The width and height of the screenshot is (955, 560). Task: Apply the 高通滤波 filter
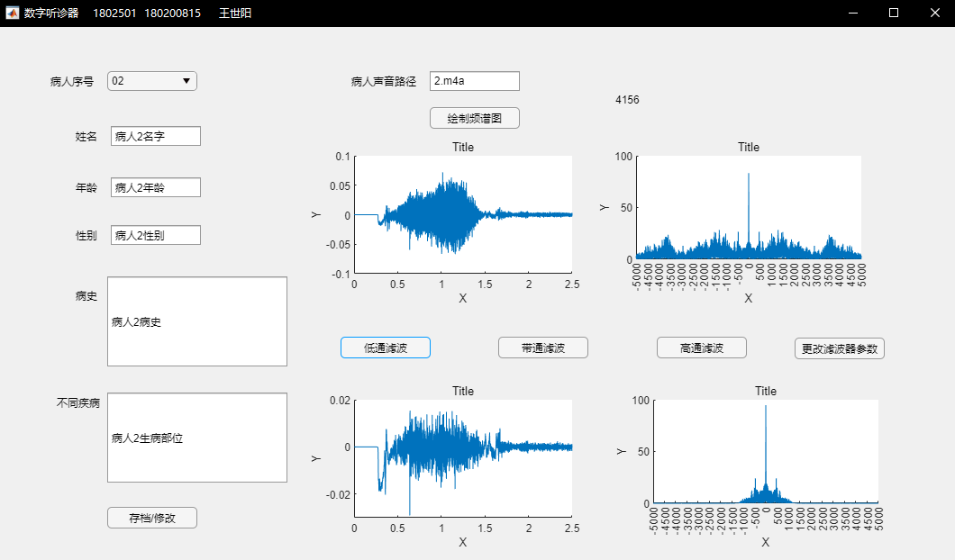pyautogui.click(x=702, y=348)
